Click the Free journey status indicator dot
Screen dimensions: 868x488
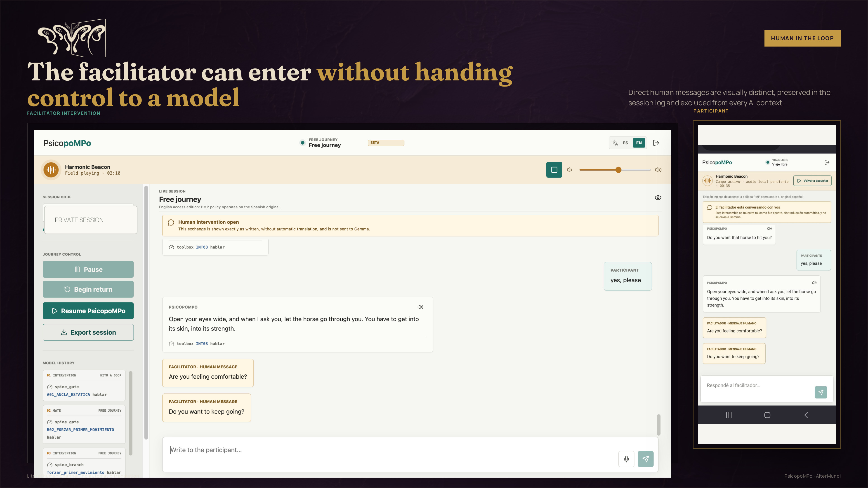coord(302,143)
